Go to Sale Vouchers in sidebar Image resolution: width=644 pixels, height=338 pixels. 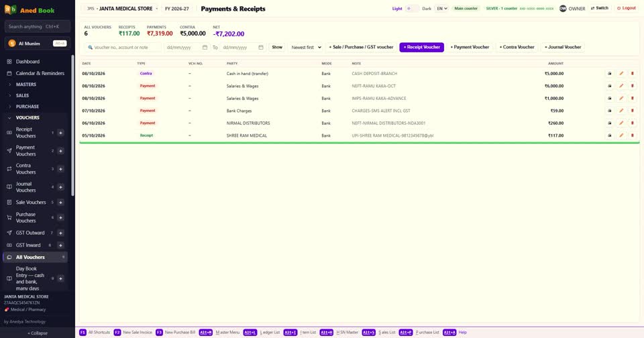tap(31, 202)
